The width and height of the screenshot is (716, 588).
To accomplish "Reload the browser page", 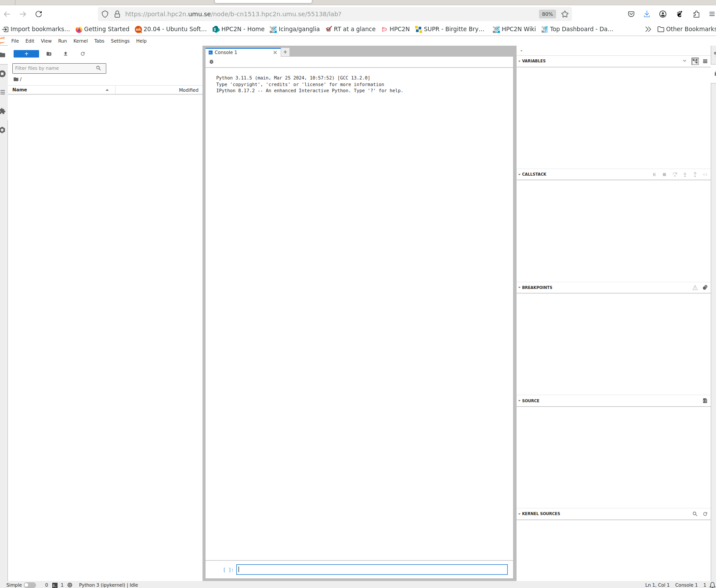I will (39, 14).
